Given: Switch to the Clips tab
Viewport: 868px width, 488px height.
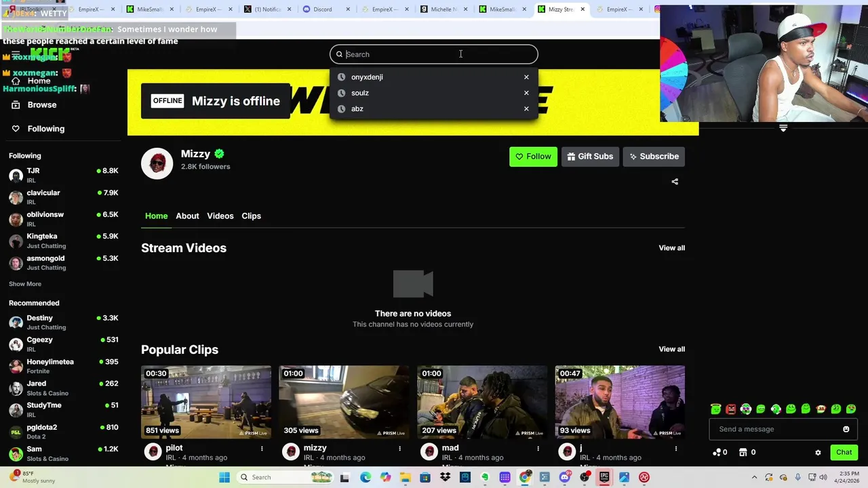Looking at the screenshot, I should tap(252, 216).
